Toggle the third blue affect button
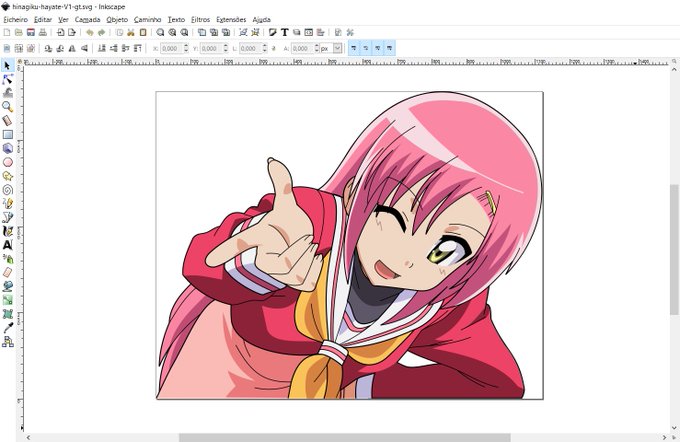The height and width of the screenshot is (442, 680). click(x=378, y=48)
